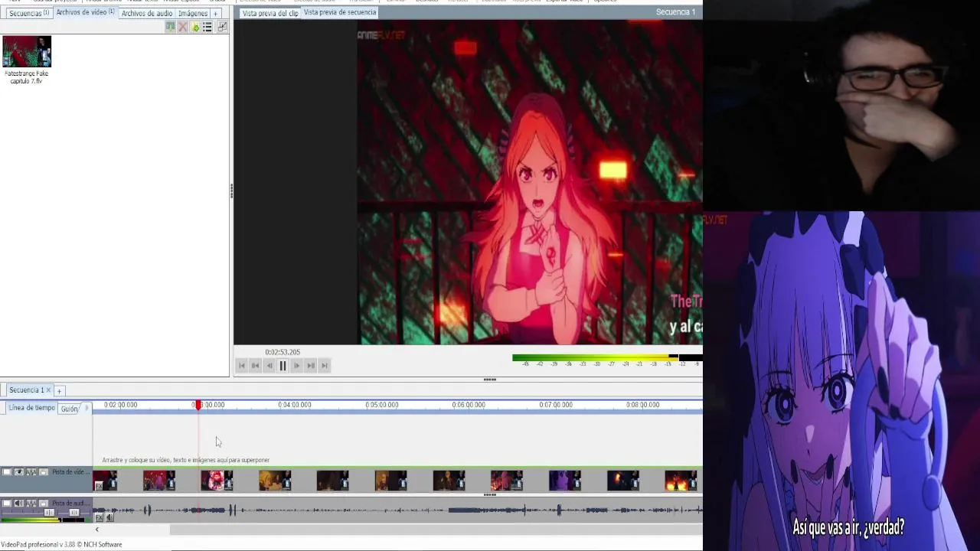980x551 pixels.
Task: Undock the media bin panel icon
Action: (x=222, y=27)
